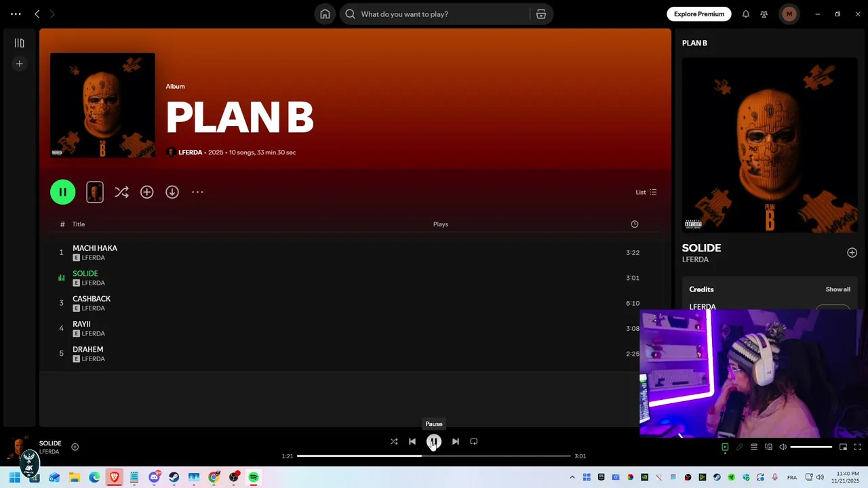Click Show all credits
The width and height of the screenshot is (868, 488).
coord(837,289)
